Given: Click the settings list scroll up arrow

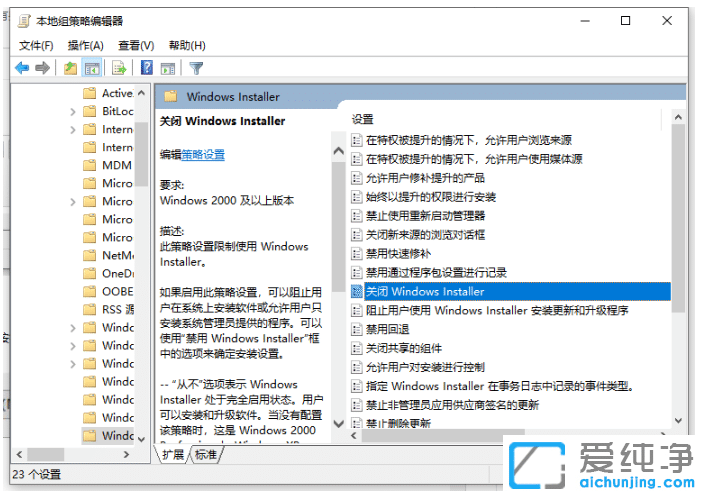Looking at the screenshot, I should [678, 117].
